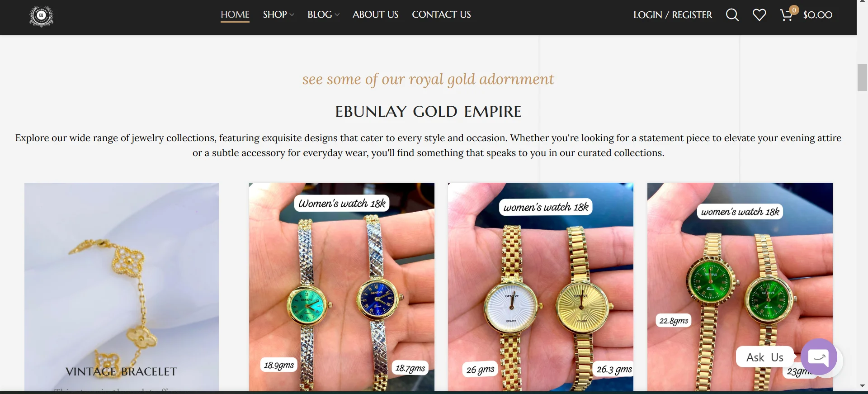Click the Ask Us label
The image size is (868, 394).
765,357
